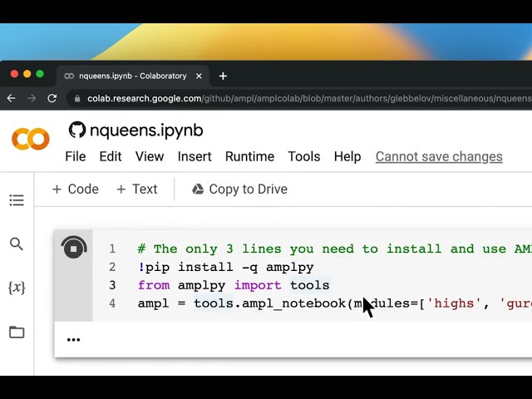Viewport: 532px width, 399px height.
Task: Add a new cell with + Code
Action: pyautogui.click(x=76, y=189)
